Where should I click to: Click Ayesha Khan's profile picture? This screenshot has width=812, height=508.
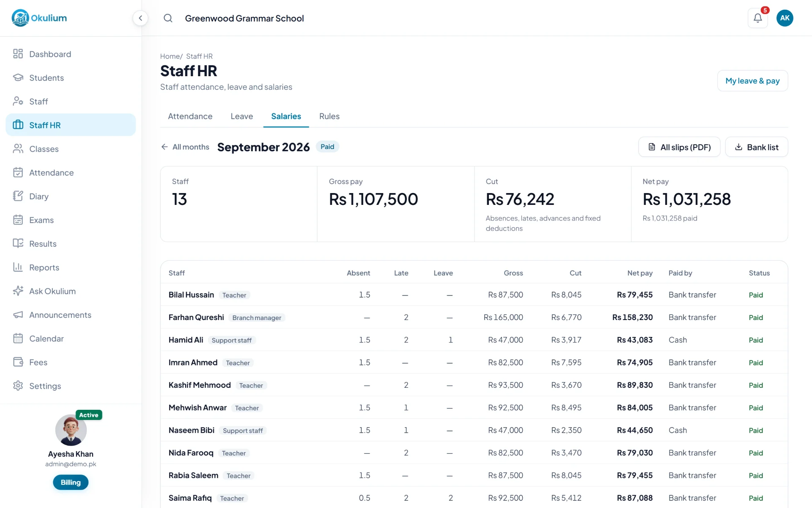coord(71,430)
